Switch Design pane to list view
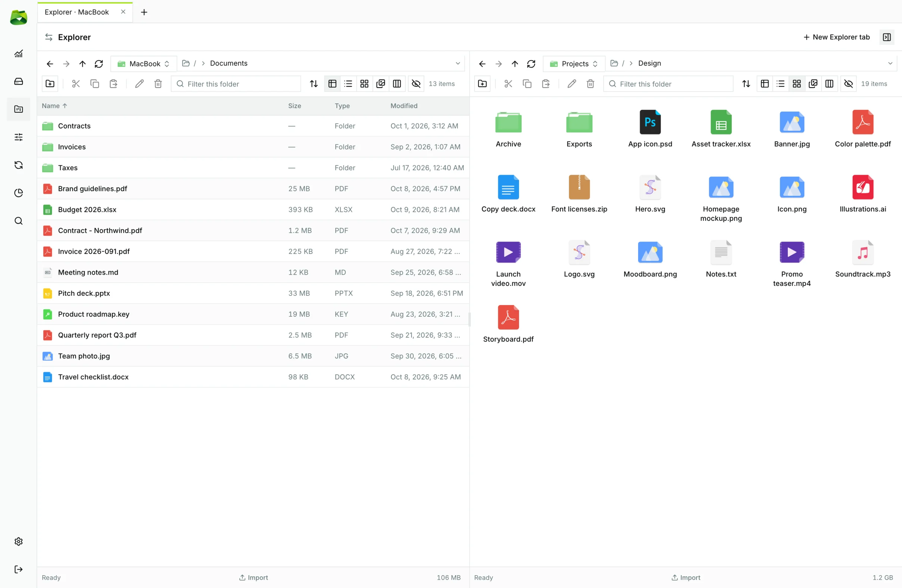Screen dimensions: 902x588 click(x=781, y=84)
